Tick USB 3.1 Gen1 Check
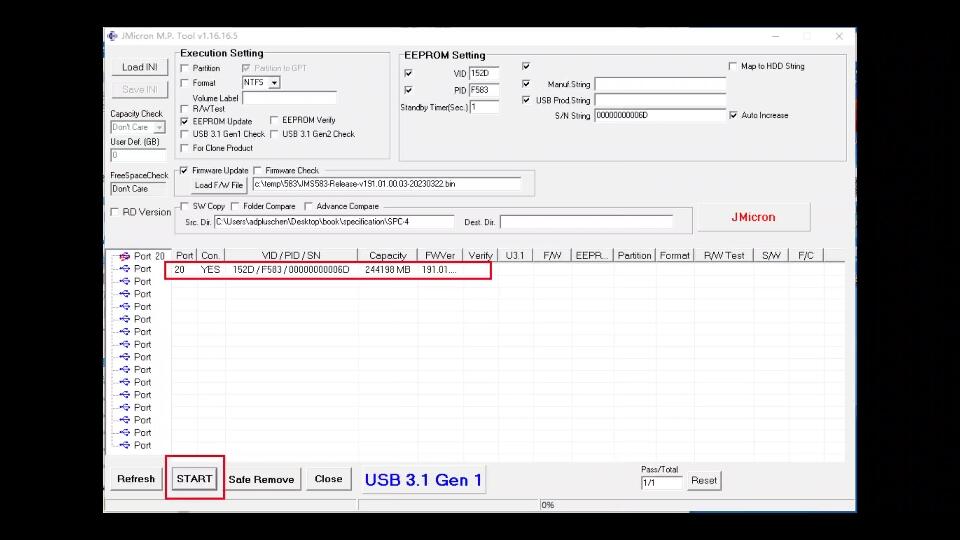The height and width of the screenshot is (540, 960). click(x=184, y=134)
